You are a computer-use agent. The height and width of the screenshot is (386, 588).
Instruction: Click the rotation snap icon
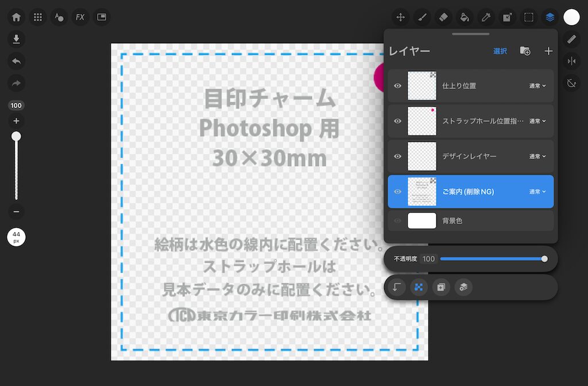(x=571, y=83)
